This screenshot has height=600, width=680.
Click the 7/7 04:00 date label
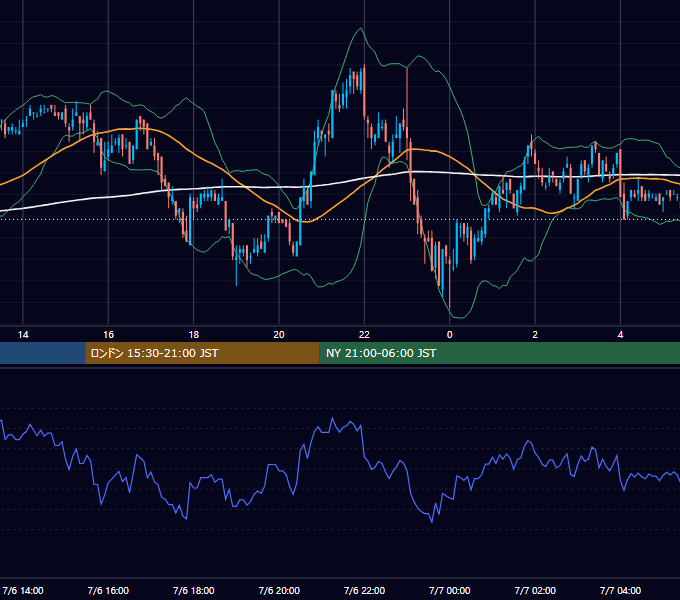pos(621,590)
